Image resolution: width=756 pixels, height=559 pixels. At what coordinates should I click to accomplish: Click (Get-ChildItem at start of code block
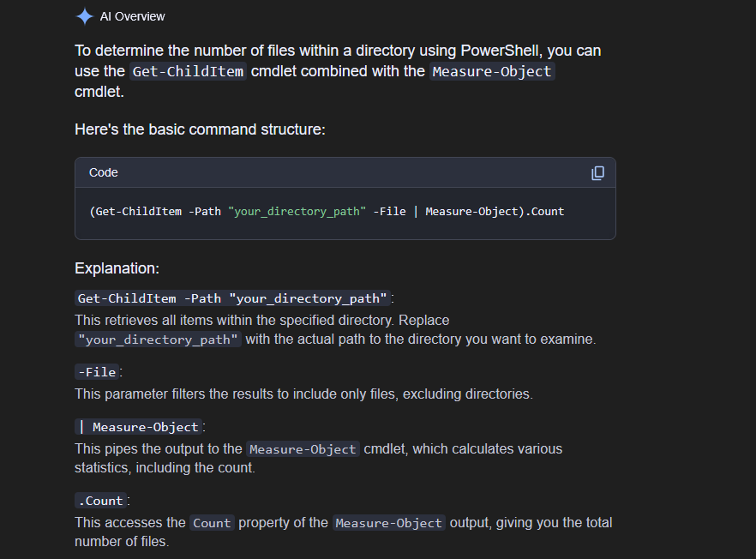click(x=135, y=211)
